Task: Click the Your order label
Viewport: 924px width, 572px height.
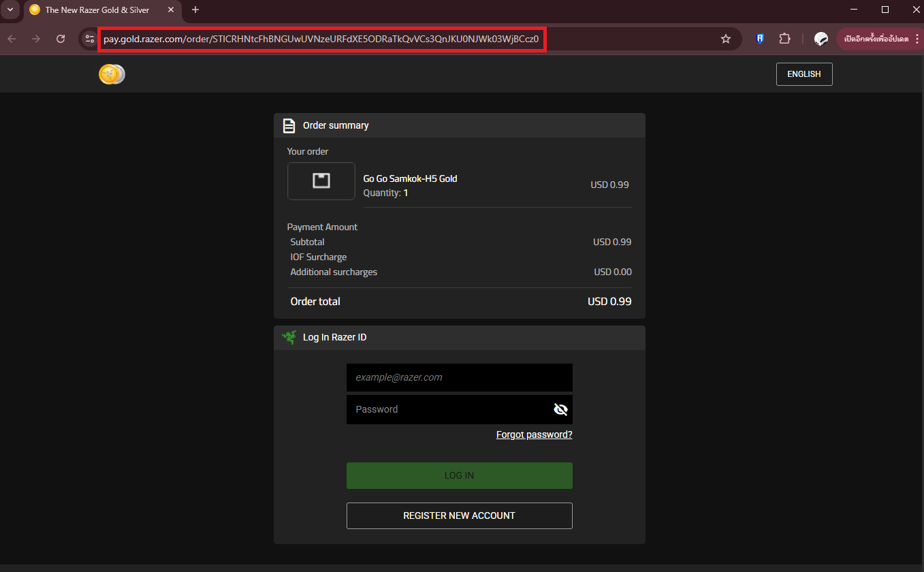Action: 308,151
